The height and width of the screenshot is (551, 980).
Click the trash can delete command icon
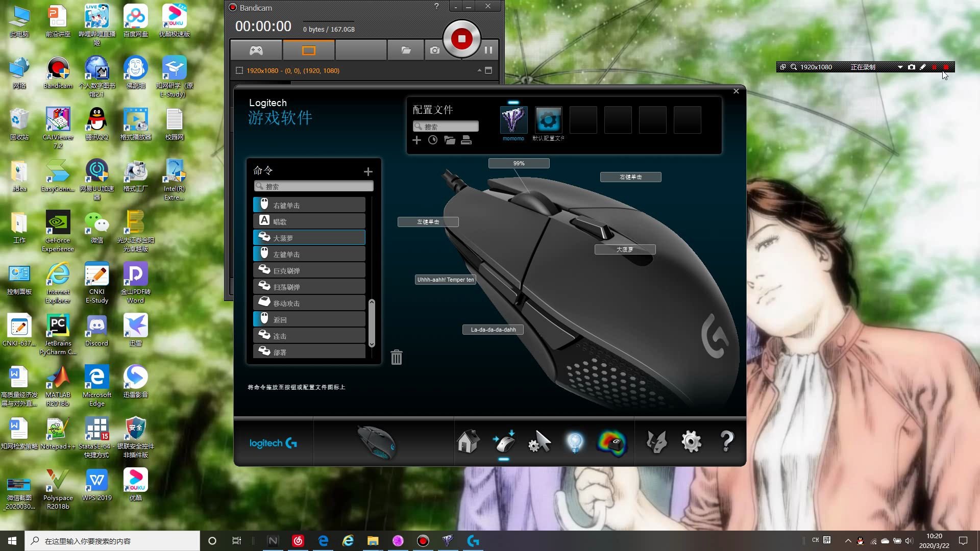pyautogui.click(x=396, y=357)
